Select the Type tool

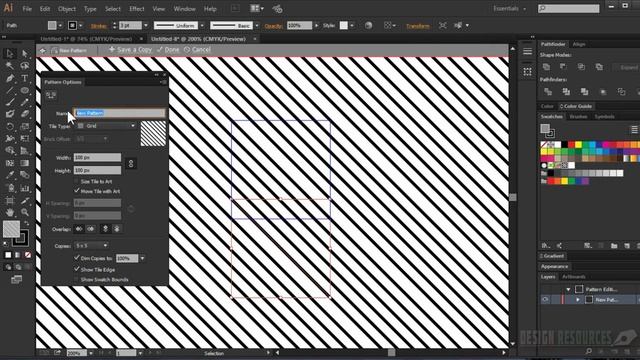pos(24,78)
